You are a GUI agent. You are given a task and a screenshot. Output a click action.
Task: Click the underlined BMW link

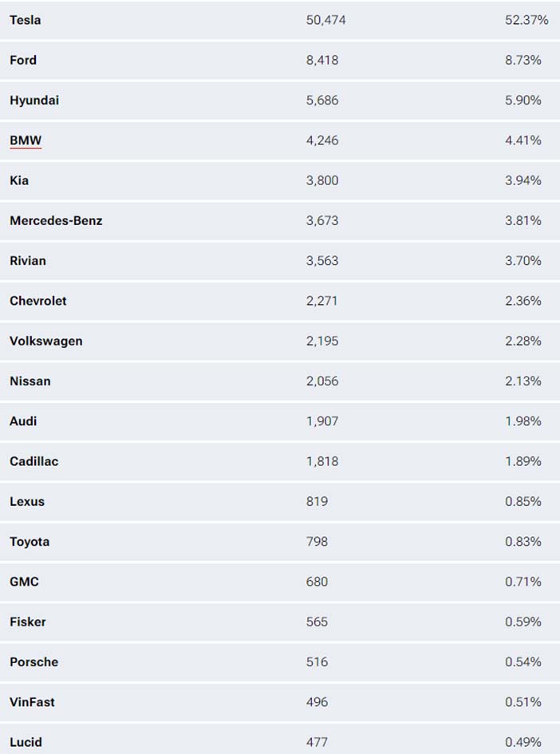click(26, 140)
